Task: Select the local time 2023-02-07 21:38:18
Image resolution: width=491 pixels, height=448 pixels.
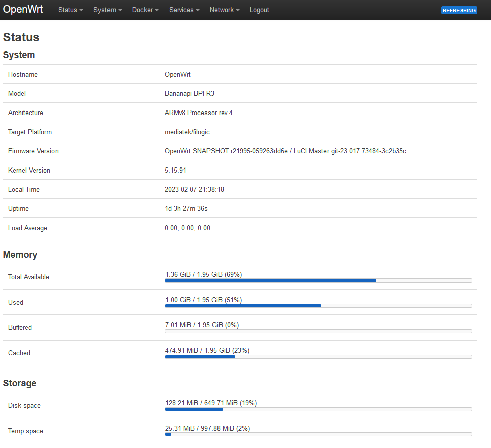Action: pos(194,189)
